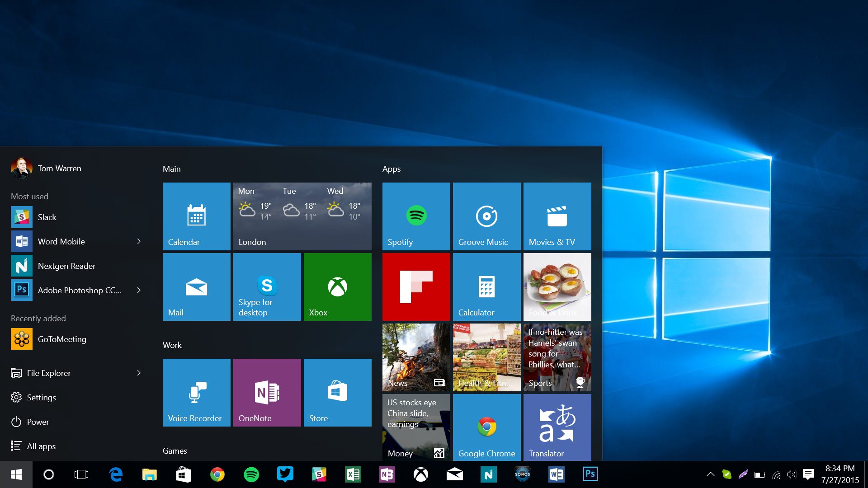
Task: Open Flipboard app tile
Action: point(415,286)
